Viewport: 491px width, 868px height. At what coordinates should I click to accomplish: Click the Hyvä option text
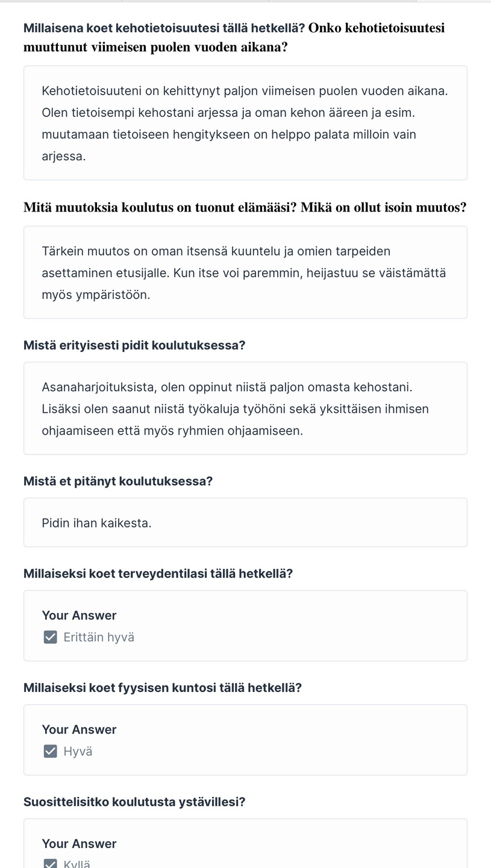78,751
